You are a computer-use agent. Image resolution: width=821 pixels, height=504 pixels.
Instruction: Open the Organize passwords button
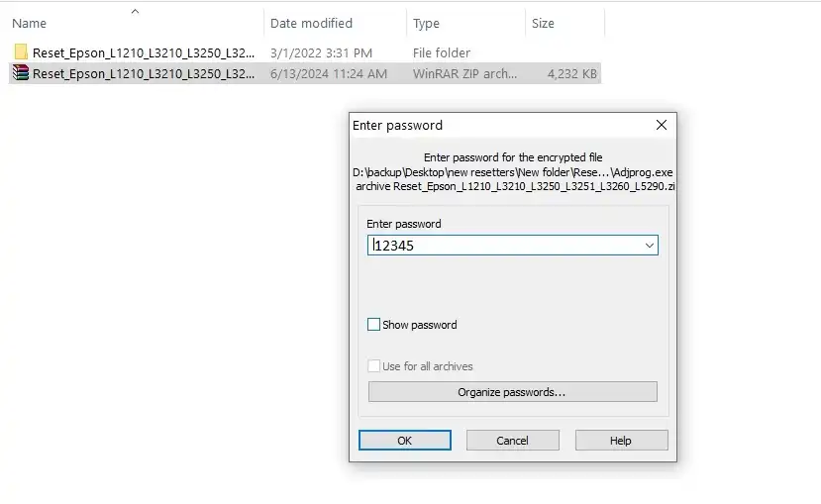point(513,391)
